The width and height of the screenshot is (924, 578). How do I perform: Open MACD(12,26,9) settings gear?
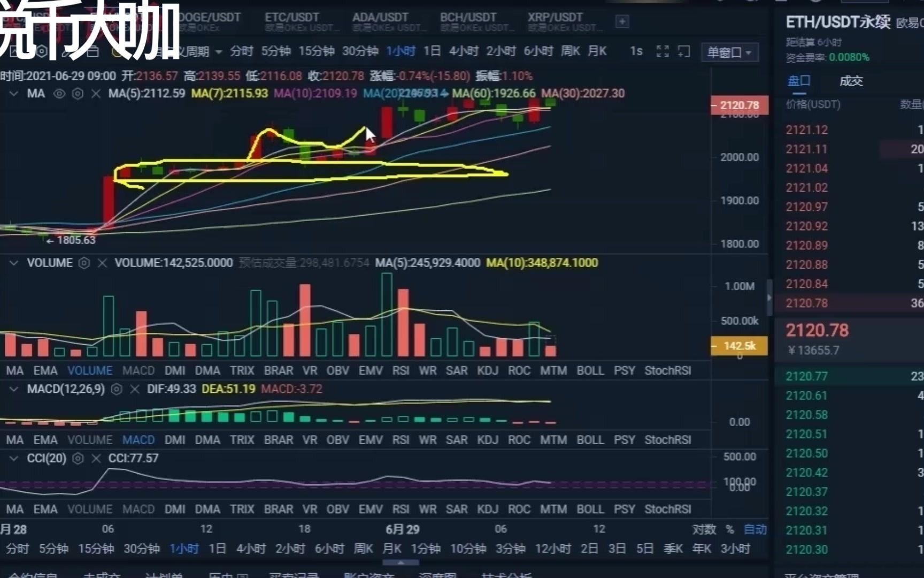click(116, 389)
